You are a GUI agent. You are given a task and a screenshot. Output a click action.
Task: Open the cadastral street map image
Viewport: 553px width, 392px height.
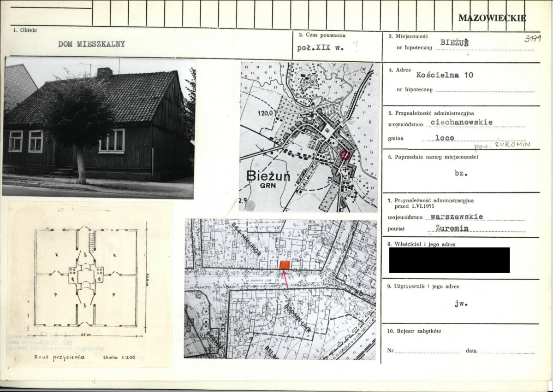(x=280, y=289)
